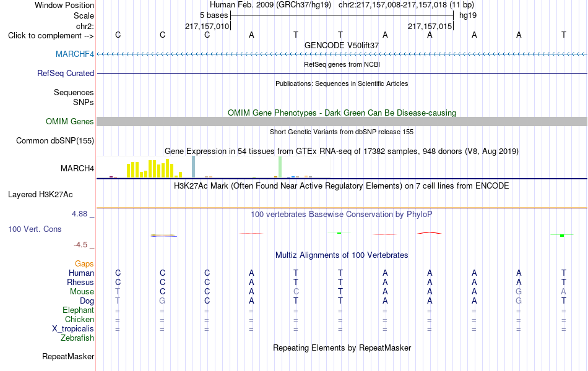
Task: Click the -4.5 PhyloP lower scale value
Action: pos(80,245)
